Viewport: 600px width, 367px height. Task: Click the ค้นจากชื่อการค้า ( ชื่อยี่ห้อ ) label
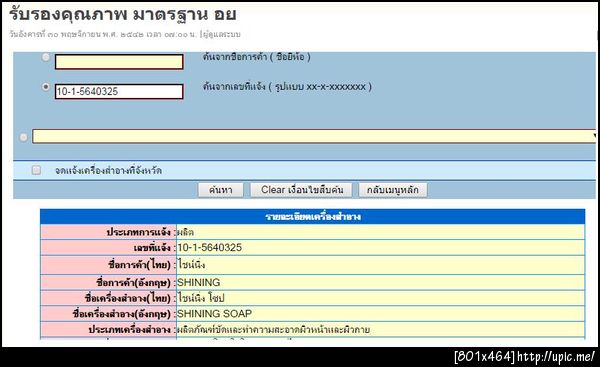pos(257,57)
